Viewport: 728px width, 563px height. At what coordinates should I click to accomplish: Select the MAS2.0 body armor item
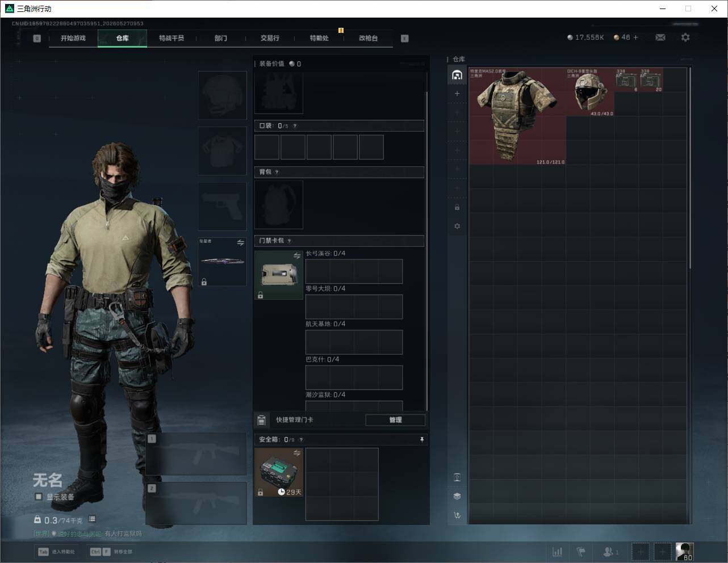517,116
